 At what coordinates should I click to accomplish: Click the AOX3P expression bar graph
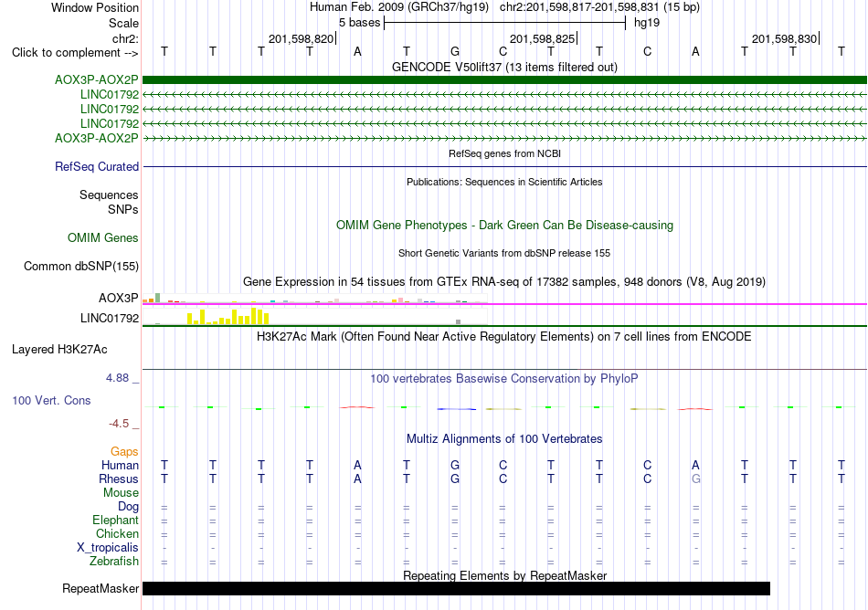314,299
